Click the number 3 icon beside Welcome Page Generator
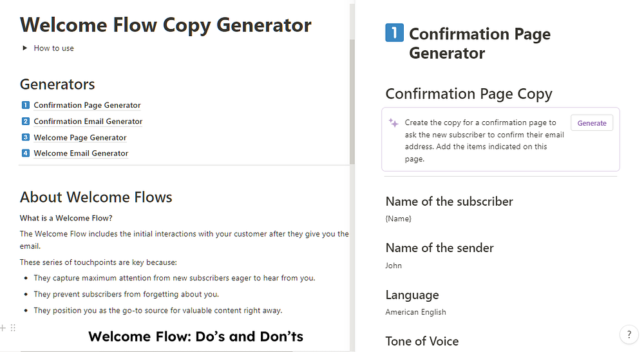Screen dimensions: 644x352 point(26,137)
